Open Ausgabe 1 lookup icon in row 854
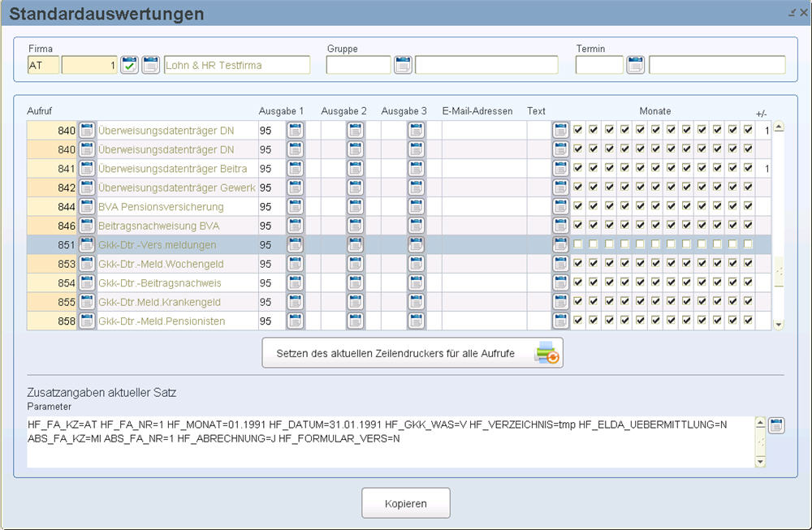812x530 pixels. [x=296, y=282]
